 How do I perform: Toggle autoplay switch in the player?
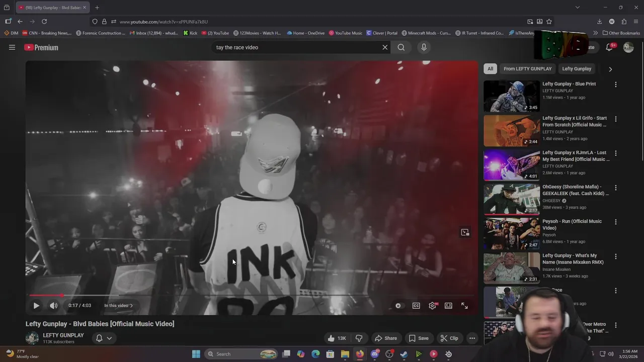[x=398, y=306]
